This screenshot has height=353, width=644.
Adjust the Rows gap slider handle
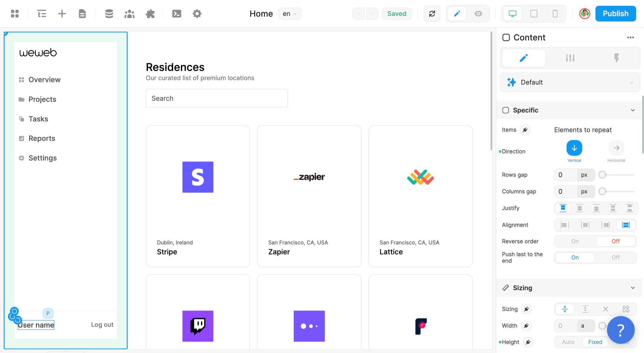click(x=602, y=175)
